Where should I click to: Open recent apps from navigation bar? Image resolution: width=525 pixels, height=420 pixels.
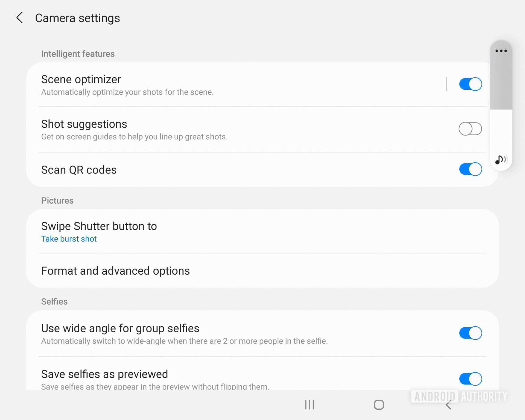(310, 405)
